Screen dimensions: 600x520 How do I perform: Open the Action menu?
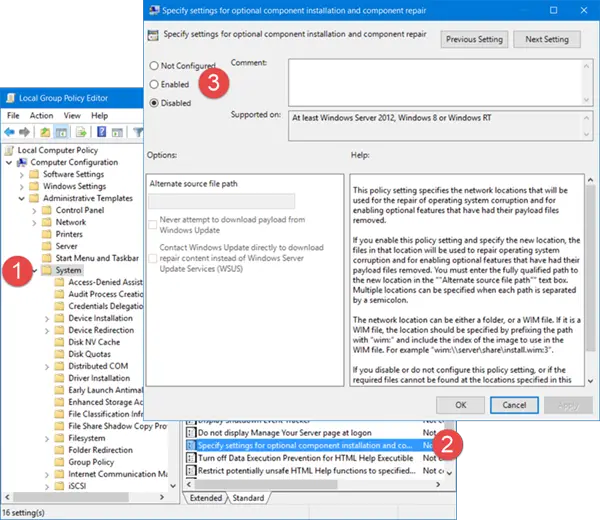[42, 115]
